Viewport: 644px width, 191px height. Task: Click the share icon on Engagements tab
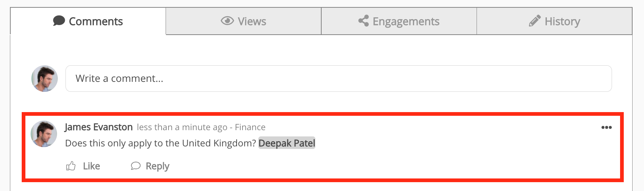coord(364,21)
